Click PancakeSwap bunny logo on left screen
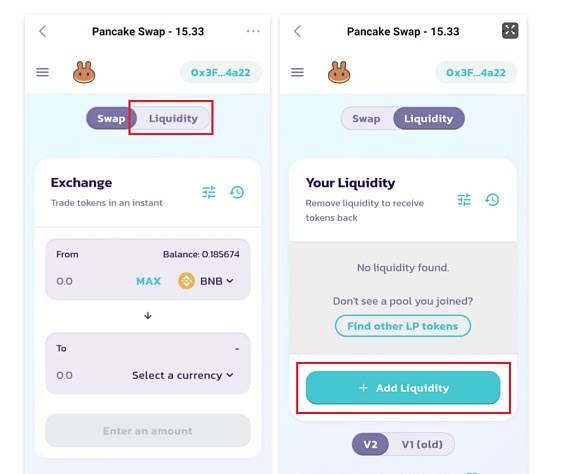563x474 pixels. pyautogui.click(x=84, y=72)
